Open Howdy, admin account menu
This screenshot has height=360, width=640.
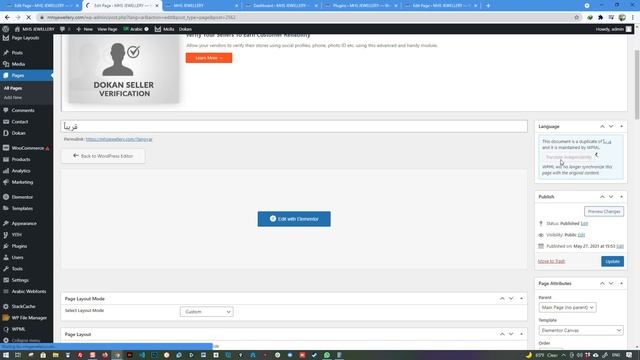pos(613,29)
